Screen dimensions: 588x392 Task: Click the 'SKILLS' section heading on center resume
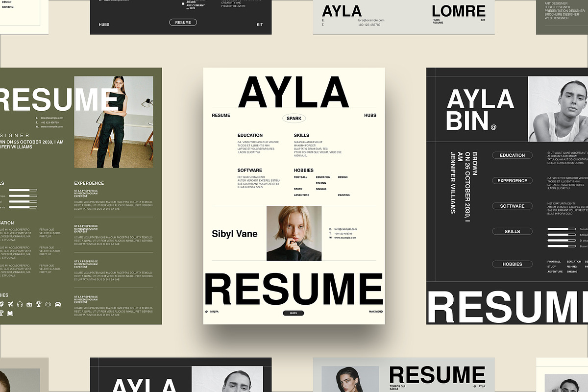[x=301, y=135]
